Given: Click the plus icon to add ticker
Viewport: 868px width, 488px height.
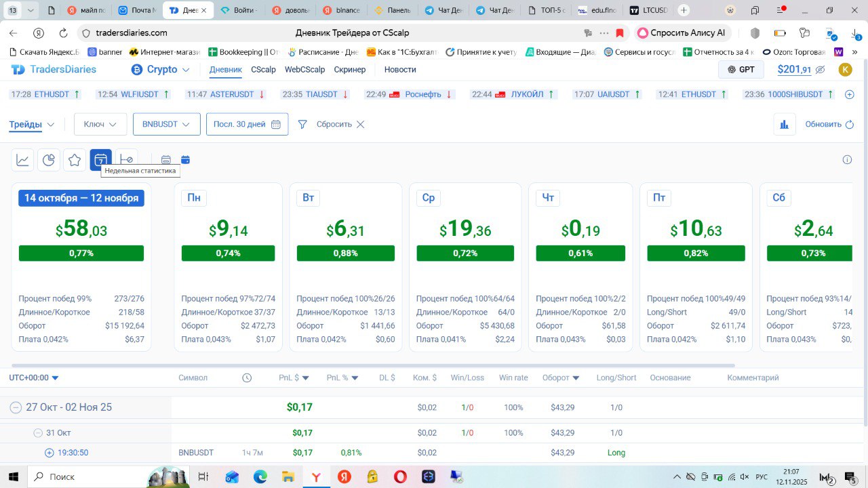Looking at the screenshot, I should (849, 95).
